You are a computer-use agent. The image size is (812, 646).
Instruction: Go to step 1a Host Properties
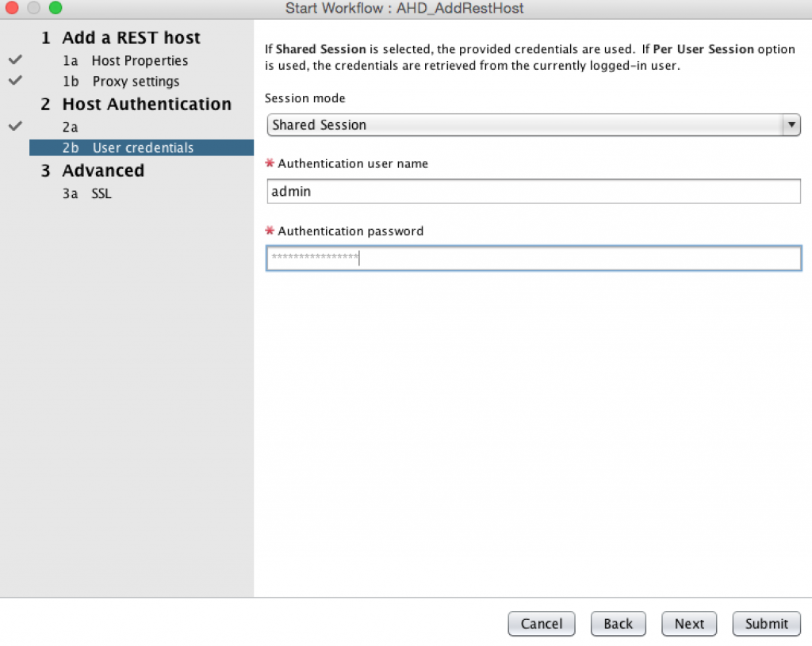click(125, 61)
